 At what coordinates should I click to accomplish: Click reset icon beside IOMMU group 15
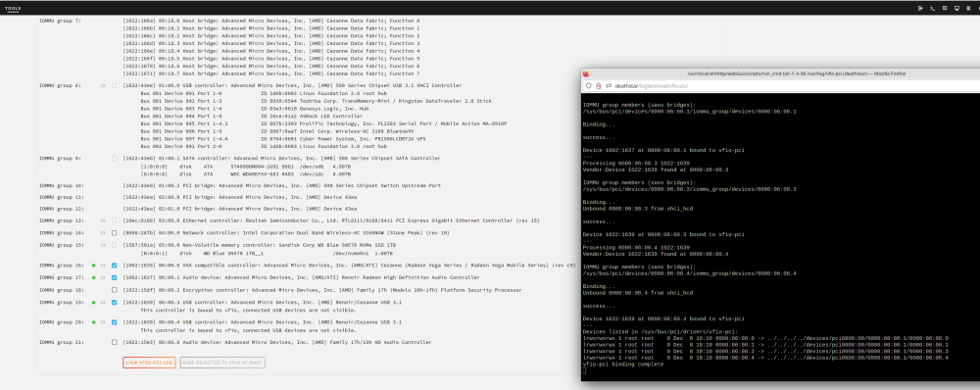coord(103,245)
